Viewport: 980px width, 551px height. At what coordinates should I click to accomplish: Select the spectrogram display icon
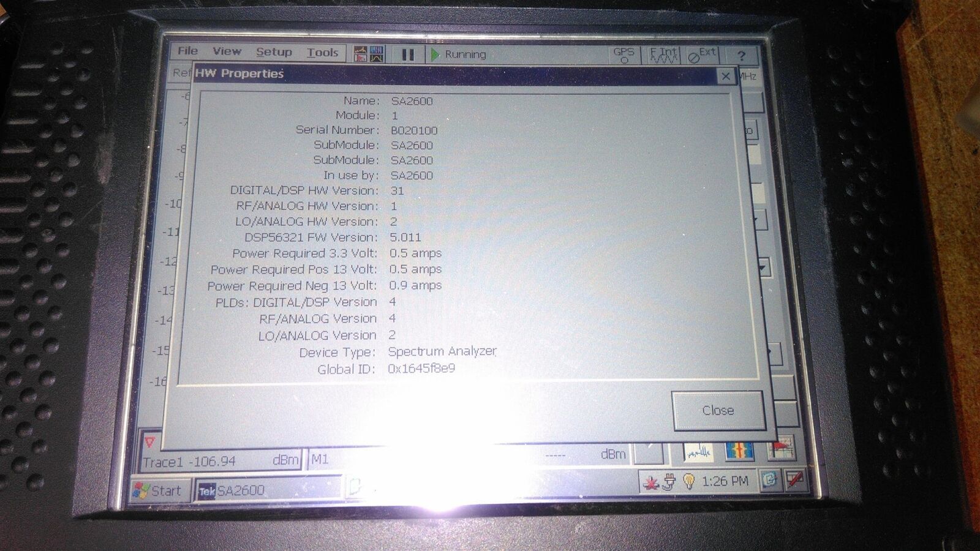(x=739, y=451)
